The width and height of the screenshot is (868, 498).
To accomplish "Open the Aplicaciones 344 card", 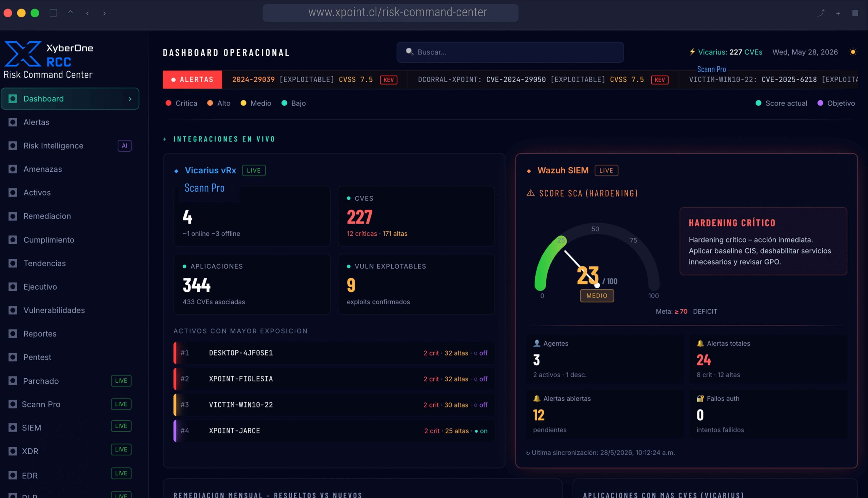I will tap(252, 284).
